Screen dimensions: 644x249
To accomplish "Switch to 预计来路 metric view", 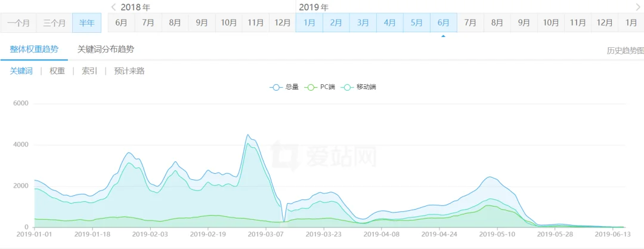I will click(x=129, y=71).
